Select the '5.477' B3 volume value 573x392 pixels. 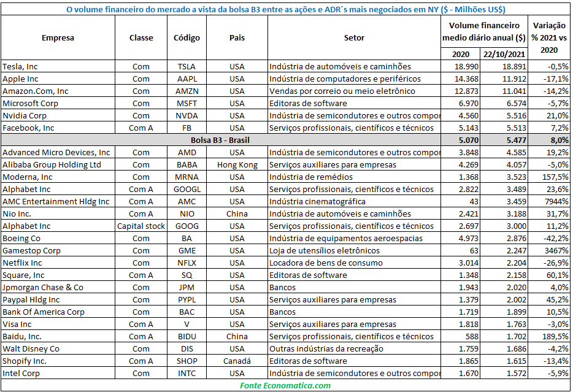pos(517,140)
